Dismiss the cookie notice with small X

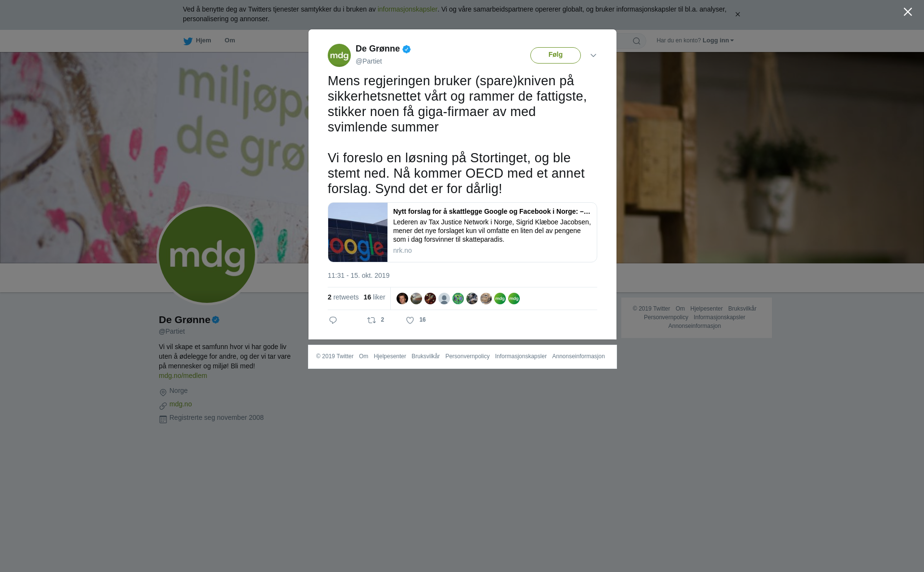pos(737,14)
